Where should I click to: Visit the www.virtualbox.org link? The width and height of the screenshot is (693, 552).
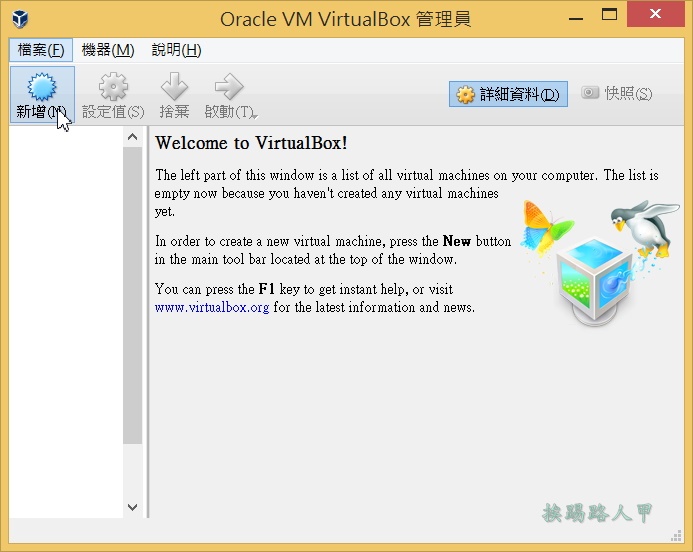(212, 307)
